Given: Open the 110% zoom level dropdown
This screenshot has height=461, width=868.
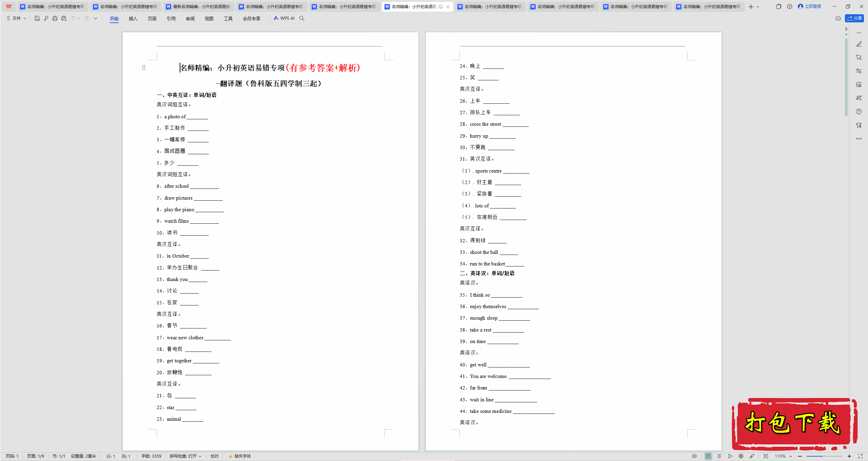Looking at the screenshot, I should [x=784, y=456].
